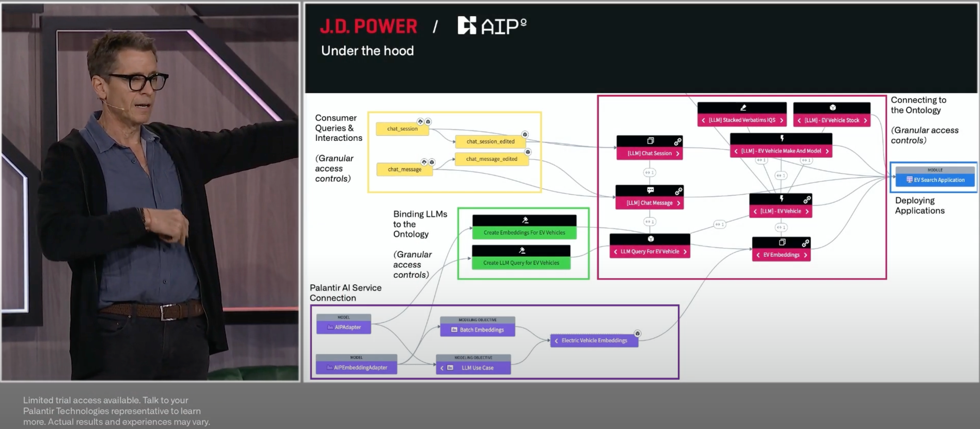The width and height of the screenshot is (980, 429).
Task: Click cube icon on LLM EV Vehicle Stock node
Action: (832, 108)
